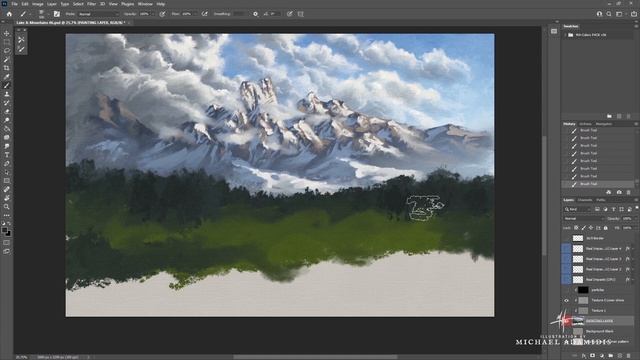Screen dimensions: 640x360
Task: Open symmetry paint options icon
Action: coord(301,14)
